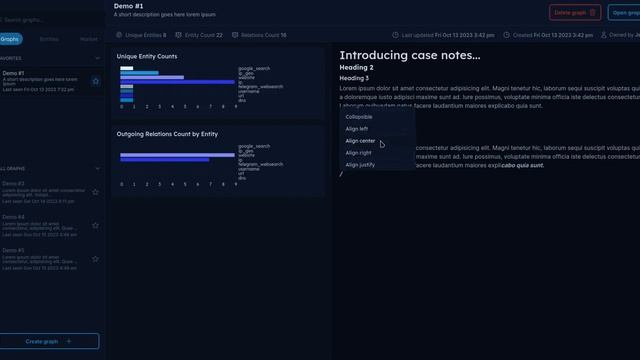Open the third sidebar tab after Entities
This screenshot has height=360, width=640.
89,39
